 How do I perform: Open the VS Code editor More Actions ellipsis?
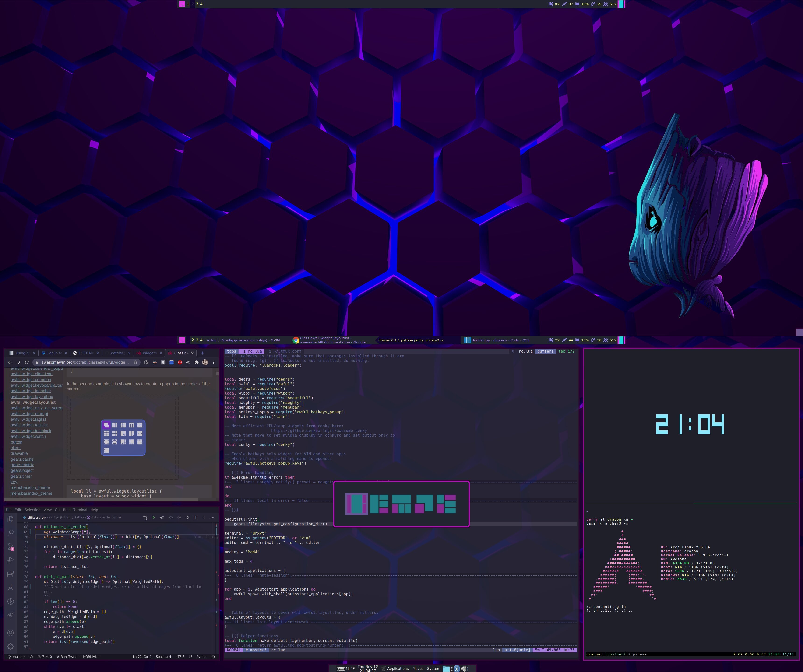[212, 518]
